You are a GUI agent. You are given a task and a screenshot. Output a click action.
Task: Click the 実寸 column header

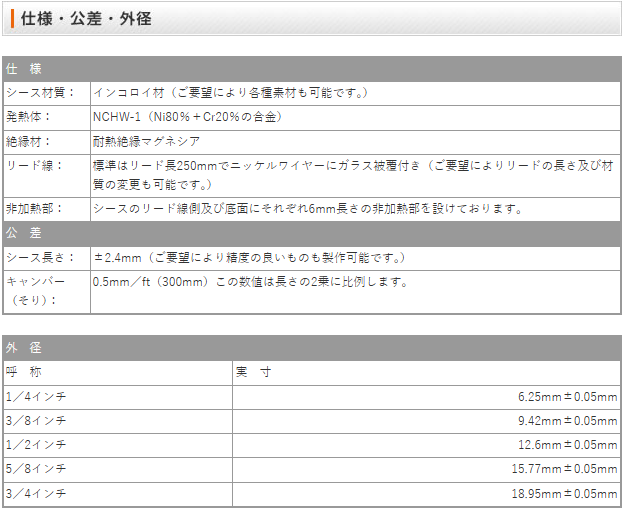pos(254,372)
